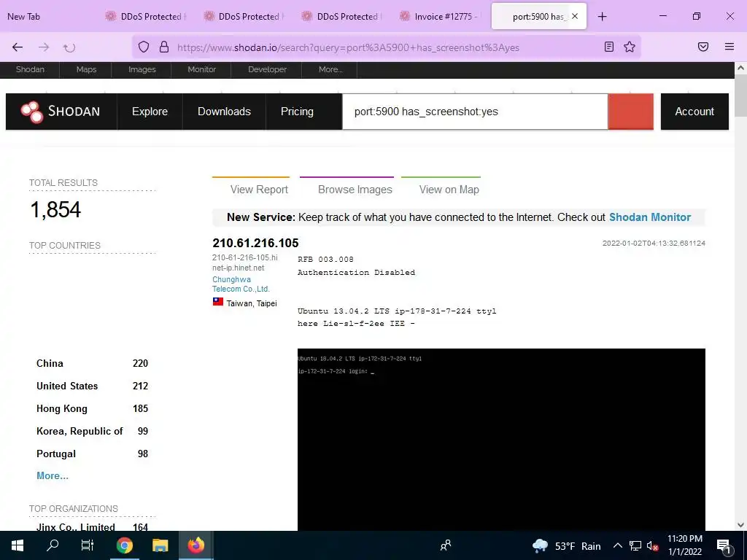Open the Pricing navigation button
This screenshot has width=747, height=560.
pyautogui.click(x=297, y=112)
